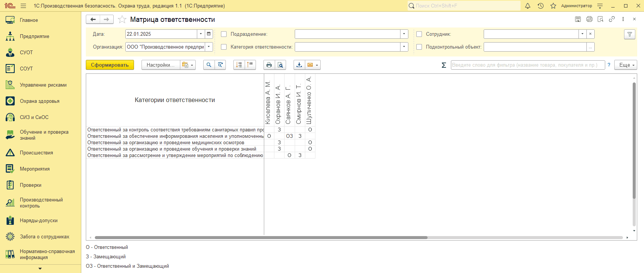
Task: Open the notifications bell icon
Action: pyautogui.click(x=528, y=6)
